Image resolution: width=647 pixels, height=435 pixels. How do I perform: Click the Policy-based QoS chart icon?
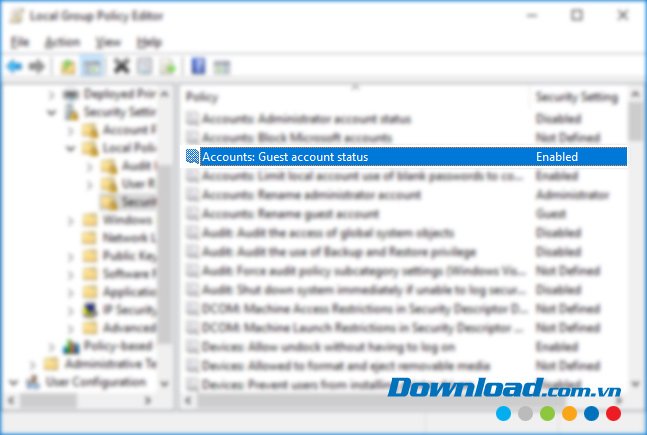point(71,346)
